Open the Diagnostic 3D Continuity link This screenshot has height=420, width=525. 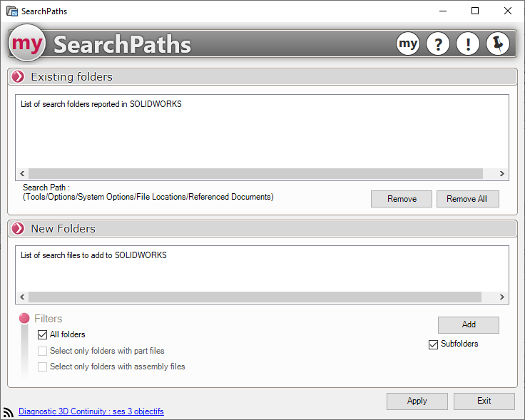[91, 411]
